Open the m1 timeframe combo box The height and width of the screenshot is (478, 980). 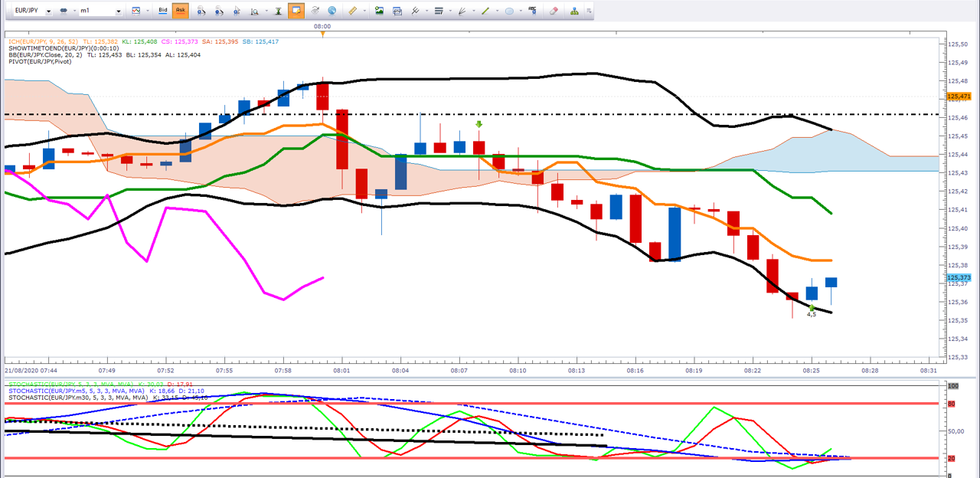pyautogui.click(x=100, y=11)
